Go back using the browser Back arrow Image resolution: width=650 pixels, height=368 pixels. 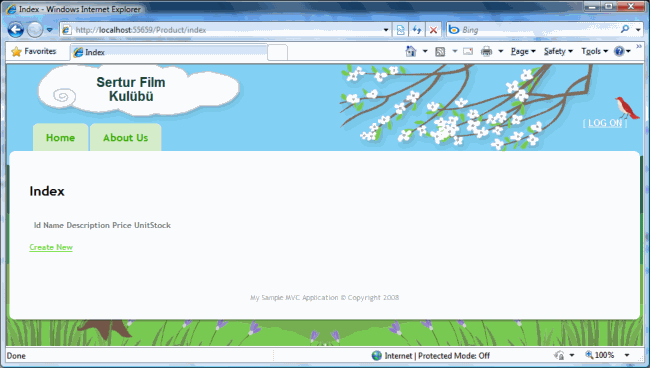click(16, 30)
